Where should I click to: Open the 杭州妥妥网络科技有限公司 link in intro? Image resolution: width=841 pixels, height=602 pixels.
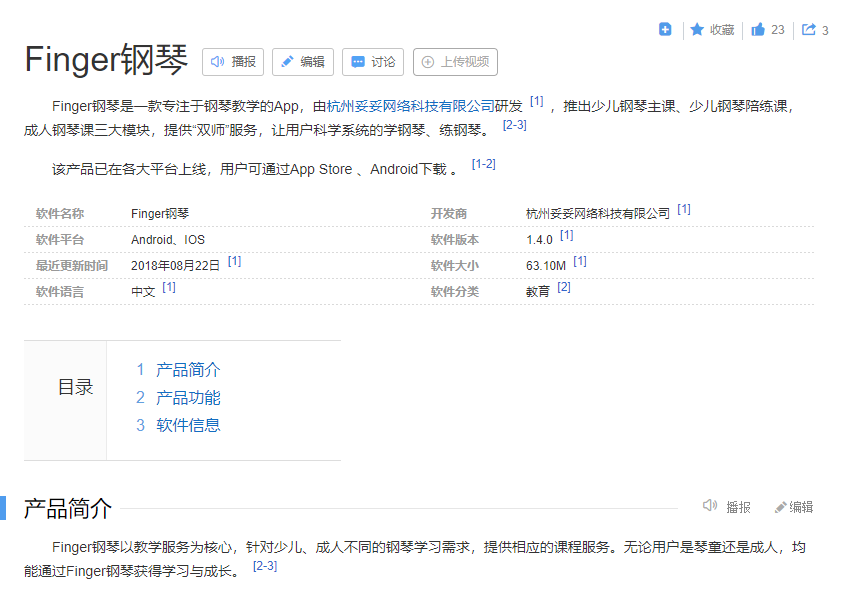tap(410, 106)
